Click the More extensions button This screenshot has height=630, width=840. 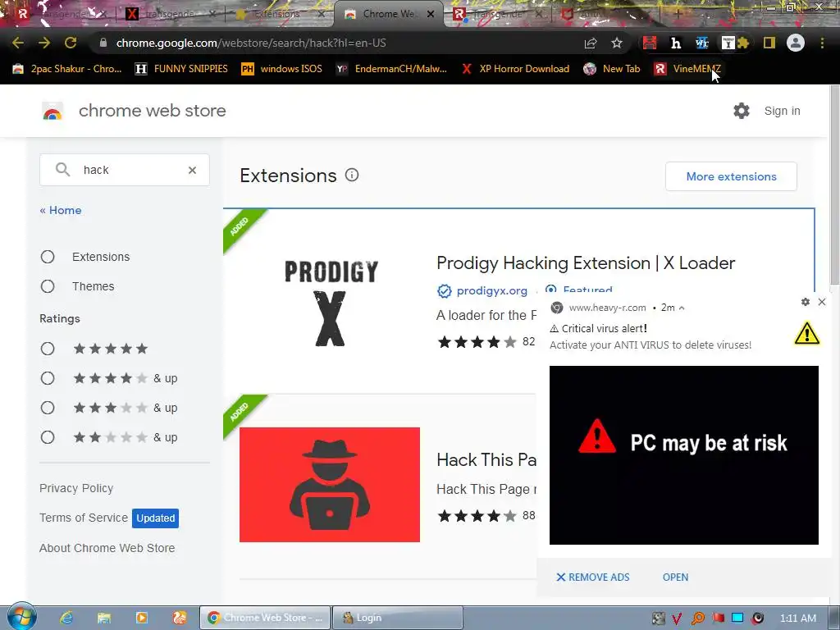(x=731, y=176)
